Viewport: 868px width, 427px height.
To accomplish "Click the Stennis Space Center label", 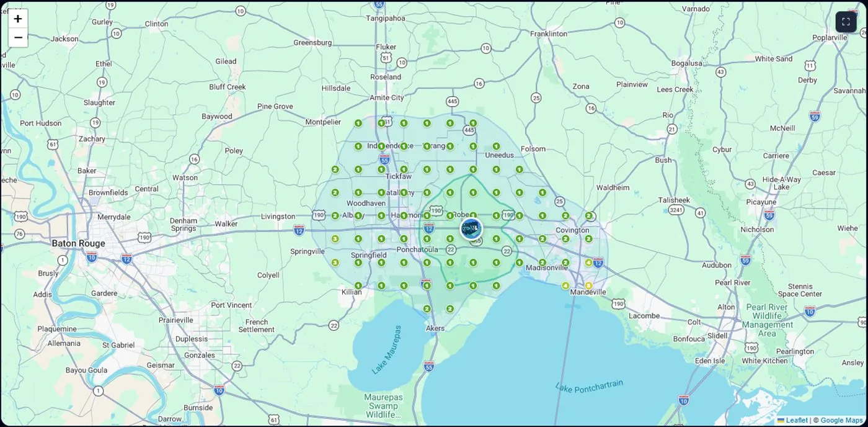I will [x=800, y=290].
